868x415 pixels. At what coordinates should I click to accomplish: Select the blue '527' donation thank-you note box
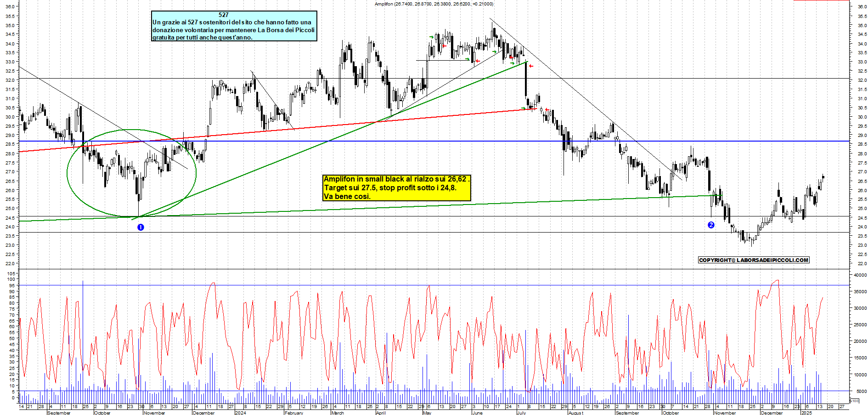pyautogui.click(x=234, y=26)
